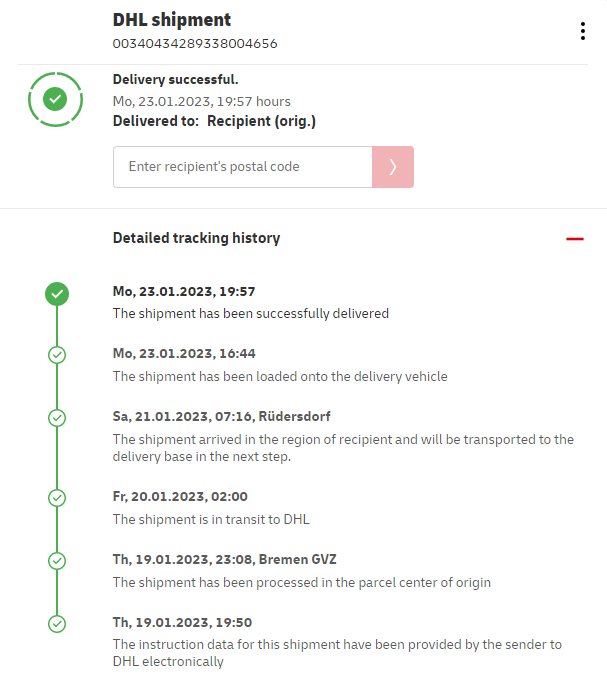Select the Fr, 20.01.2023, 02:00 transit entry
The width and height of the screenshot is (607, 684).
180,496
